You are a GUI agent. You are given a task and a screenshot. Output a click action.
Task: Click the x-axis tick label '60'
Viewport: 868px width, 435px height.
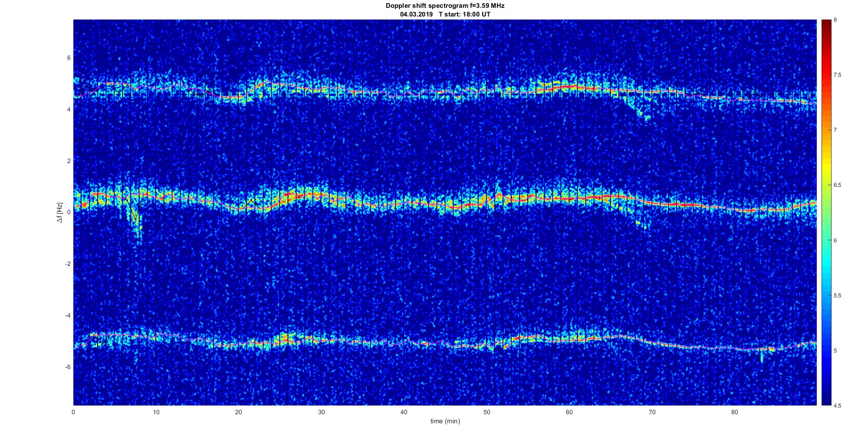(x=569, y=412)
